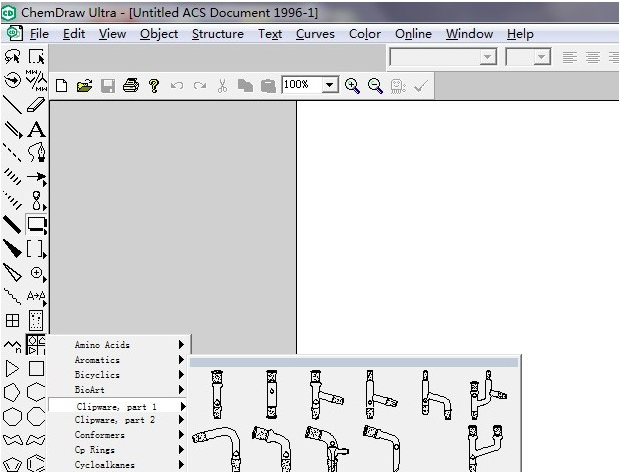Screen dimensions: 620x476
Task: Select the Marquee selection tool
Action: [36, 57]
